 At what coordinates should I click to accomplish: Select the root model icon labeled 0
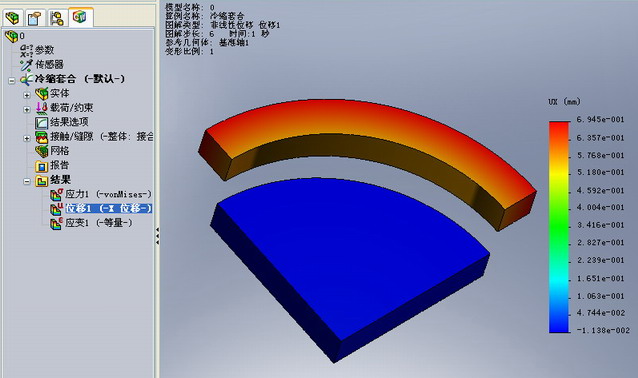(11, 36)
